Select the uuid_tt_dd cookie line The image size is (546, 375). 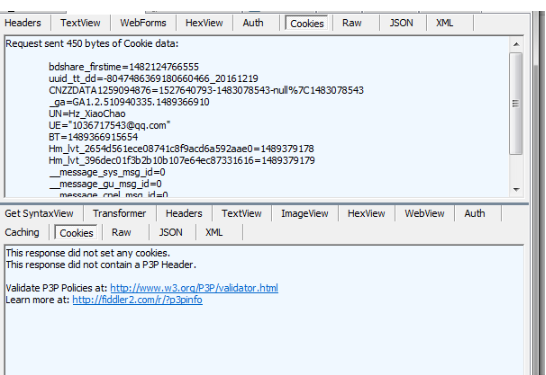coord(153,78)
